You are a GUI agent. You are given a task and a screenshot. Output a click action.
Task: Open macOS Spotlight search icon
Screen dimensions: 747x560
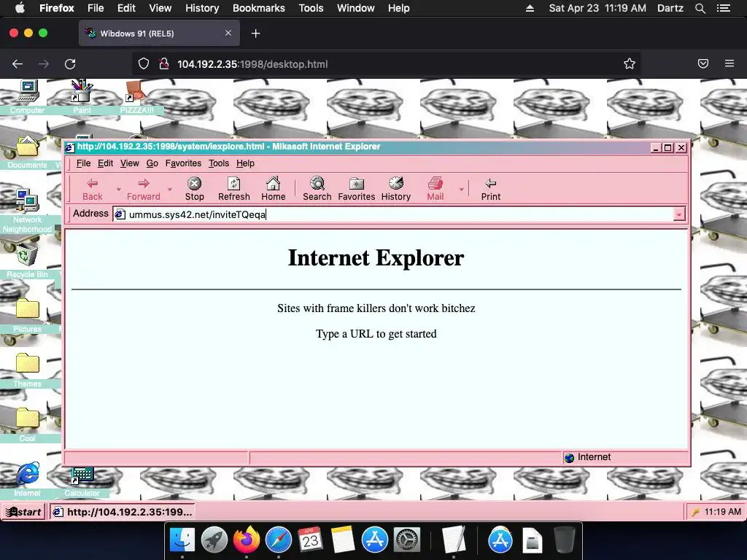click(700, 8)
